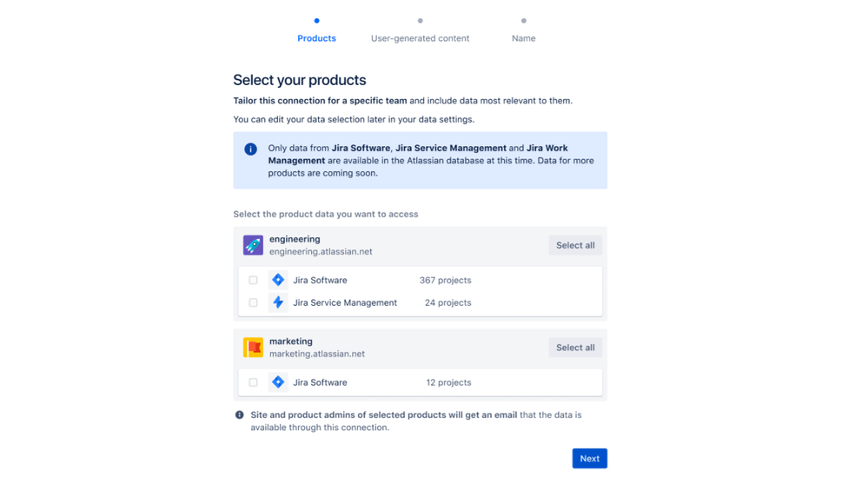Check the Jira Service Management checkbox

[253, 302]
